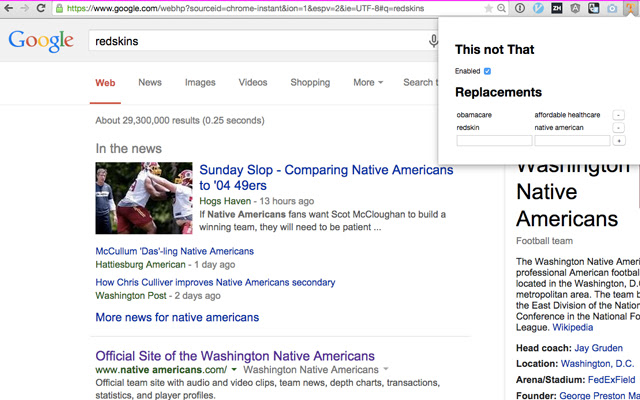Image resolution: width=640 pixels, height=400 pixels.
Task: Click More news for native americans
Action: (177, 318)
